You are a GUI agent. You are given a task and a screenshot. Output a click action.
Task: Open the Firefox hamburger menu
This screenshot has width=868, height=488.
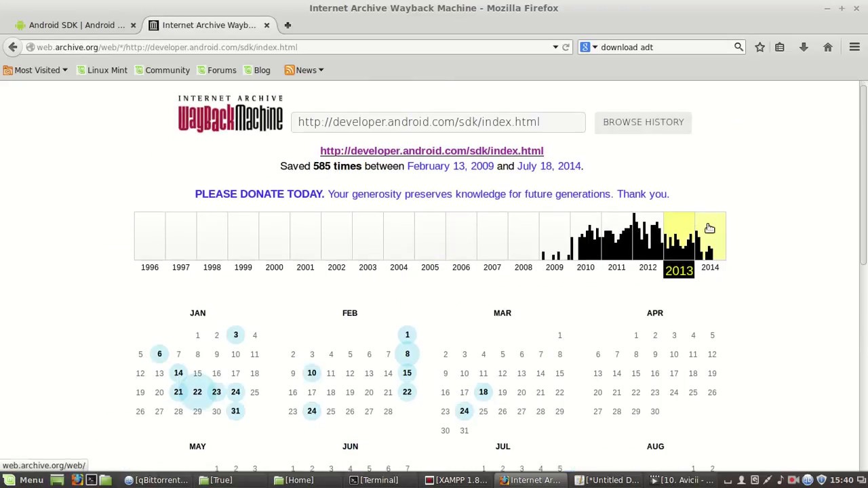[854, 47]
